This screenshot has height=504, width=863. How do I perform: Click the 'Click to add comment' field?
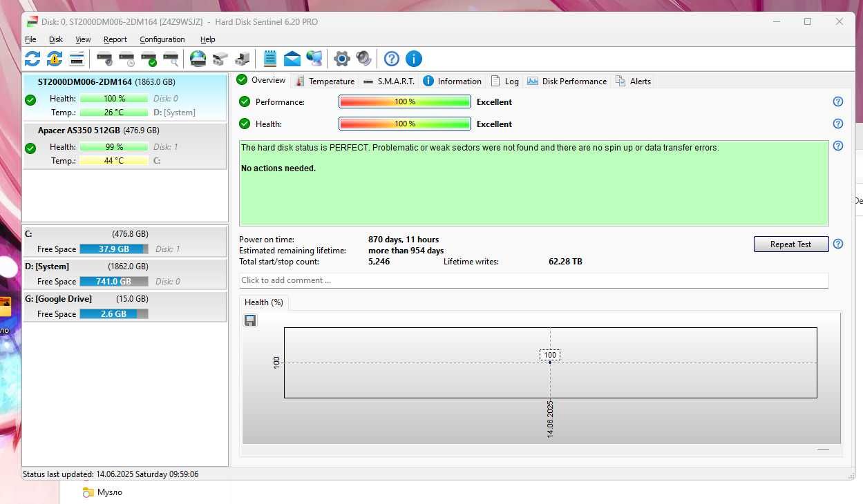point(533,280)
